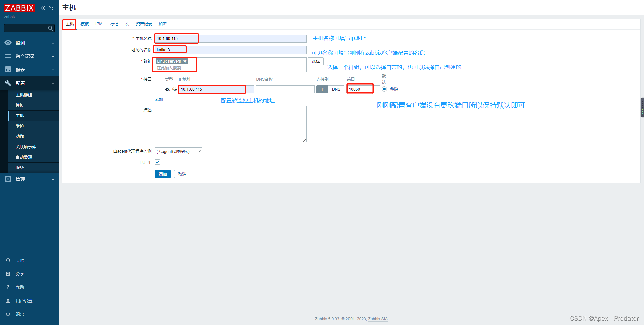Viewport: 644px width, 325px height.
Task: Open the agent代理程序 proxy dropdown
Action: coord(178,151)
